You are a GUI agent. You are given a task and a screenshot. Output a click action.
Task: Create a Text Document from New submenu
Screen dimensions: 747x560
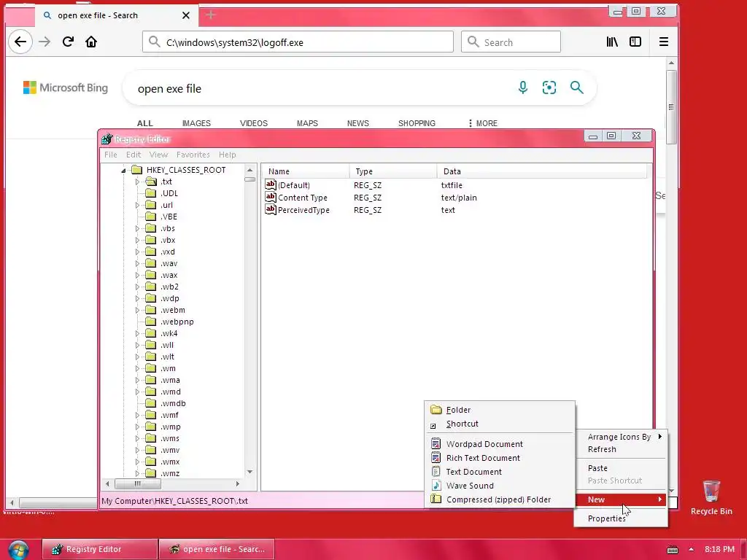point(499,472)
